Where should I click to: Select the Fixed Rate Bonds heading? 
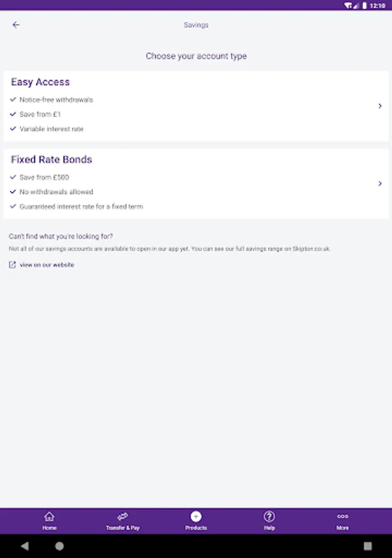point(51,159)
